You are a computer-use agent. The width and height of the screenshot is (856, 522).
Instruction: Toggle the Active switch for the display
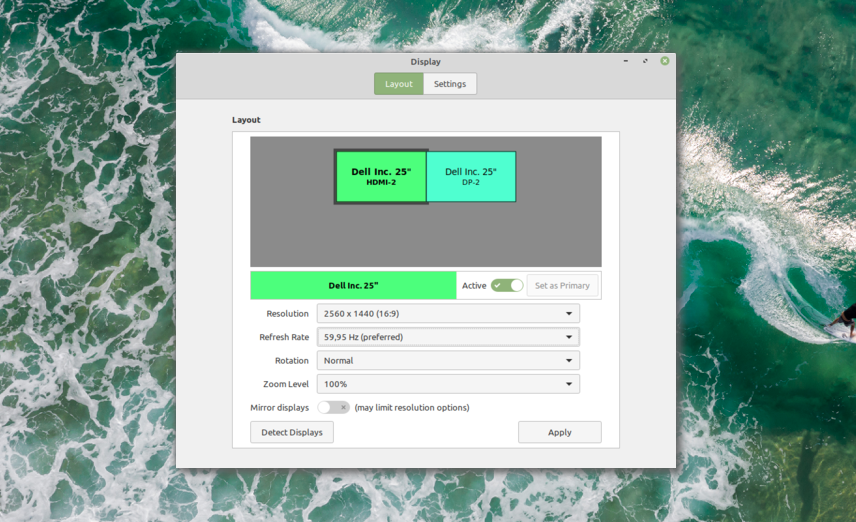click(507, 285)
